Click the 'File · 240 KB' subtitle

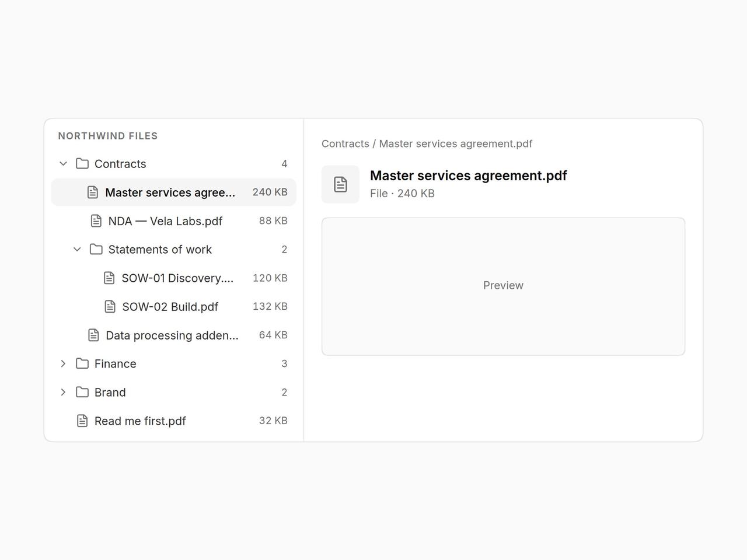[x=402, y=194]
